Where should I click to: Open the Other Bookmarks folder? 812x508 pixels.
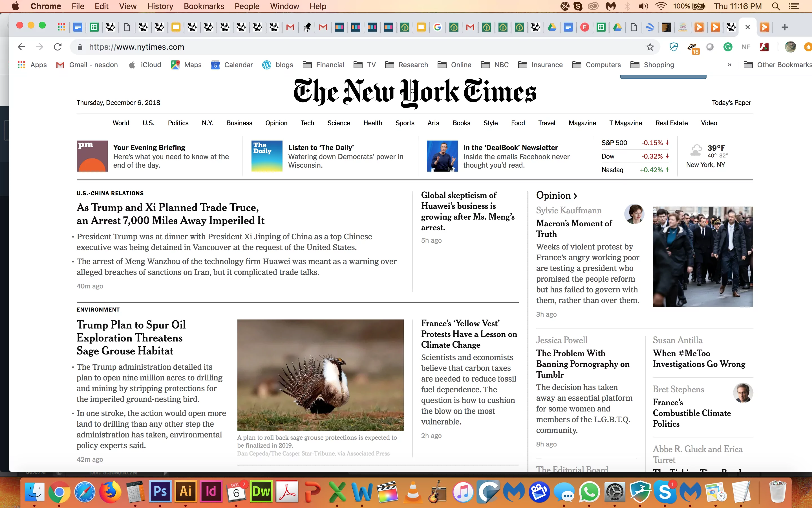tap(777, 65)
